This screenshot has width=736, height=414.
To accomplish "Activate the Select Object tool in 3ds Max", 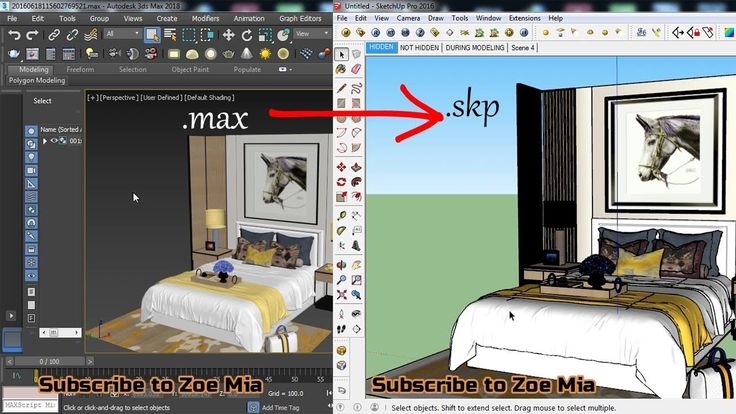I will (152, 35).
